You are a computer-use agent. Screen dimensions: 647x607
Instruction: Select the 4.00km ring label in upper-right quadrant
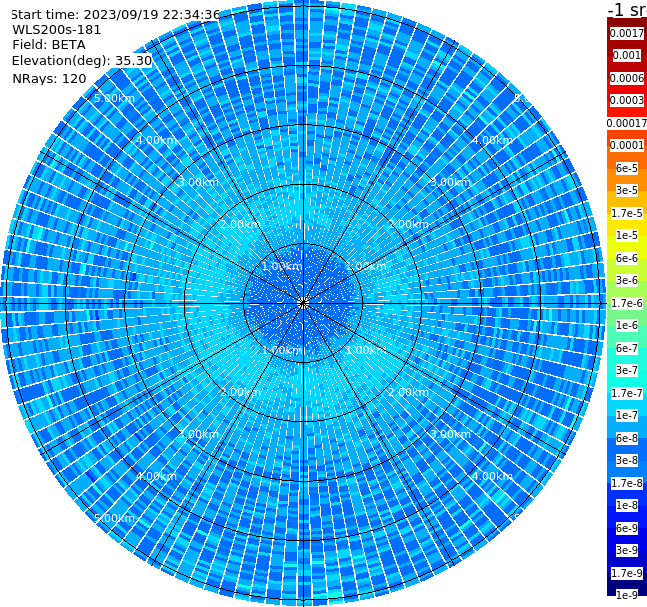coord(492,140)
